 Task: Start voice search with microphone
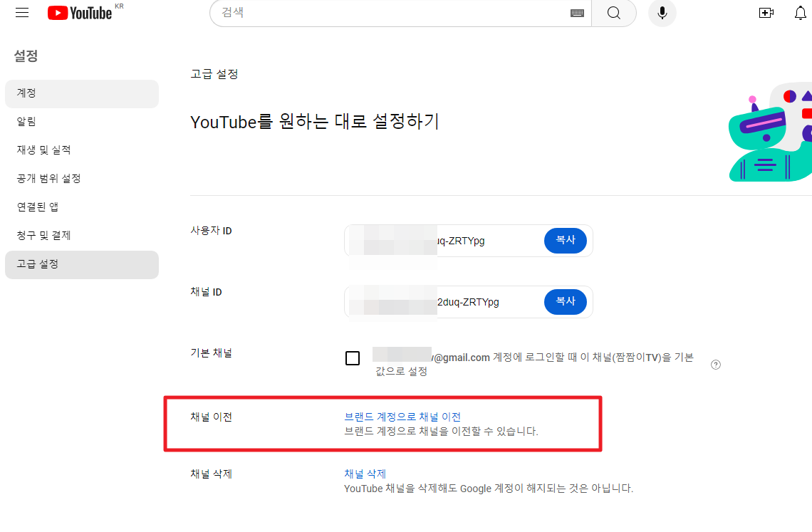[x=662, y=13]
